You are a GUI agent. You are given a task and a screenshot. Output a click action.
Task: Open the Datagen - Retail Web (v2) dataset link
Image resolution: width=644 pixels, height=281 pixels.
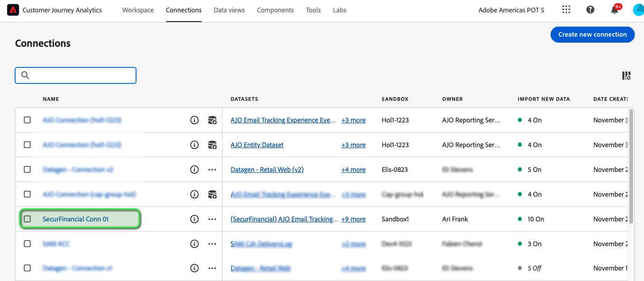267,170
